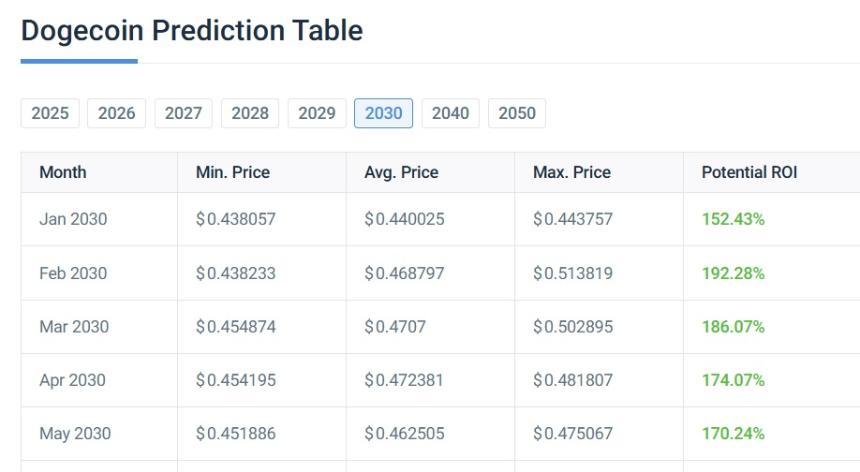
Task: Click the Avg. Price column header
Action: 401,172
